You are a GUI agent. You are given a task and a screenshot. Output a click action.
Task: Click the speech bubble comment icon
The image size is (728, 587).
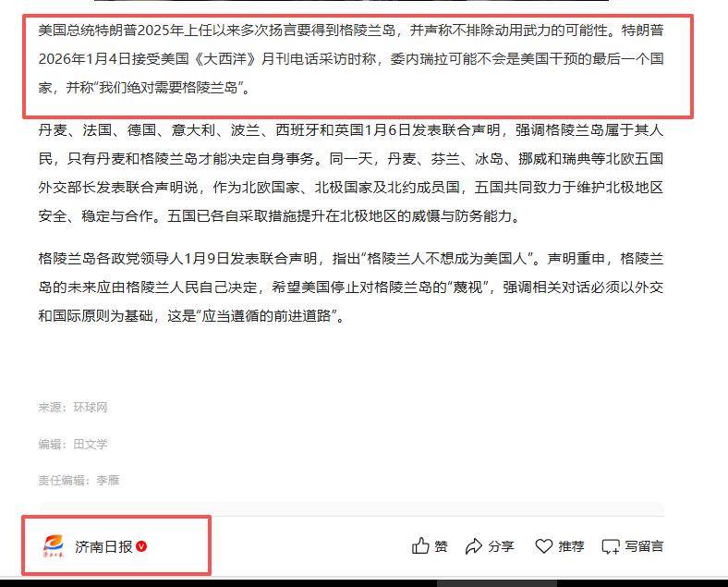coord(611,546)
